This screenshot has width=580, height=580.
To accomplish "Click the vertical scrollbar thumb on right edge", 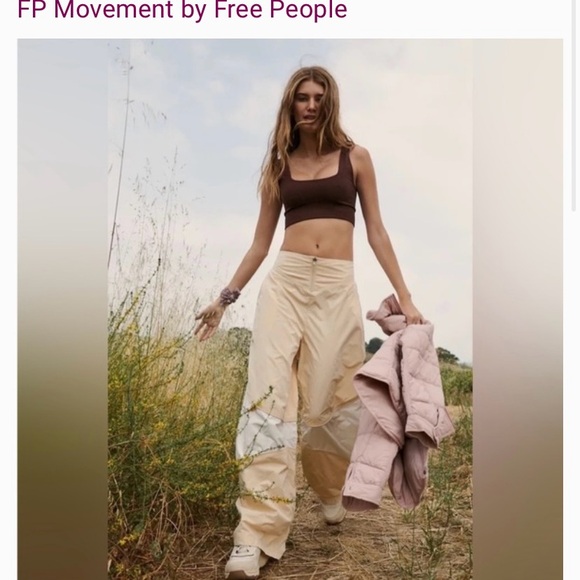I will tap(574, 105).
